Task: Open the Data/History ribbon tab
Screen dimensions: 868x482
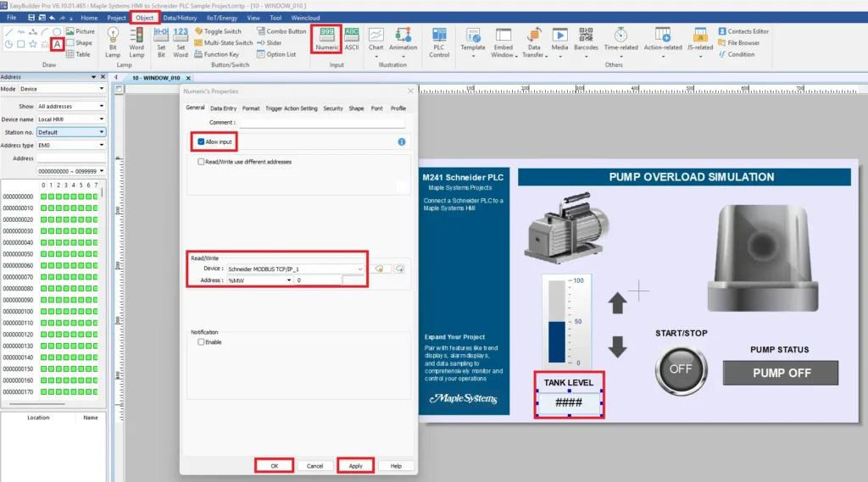Action: [180, 18]
